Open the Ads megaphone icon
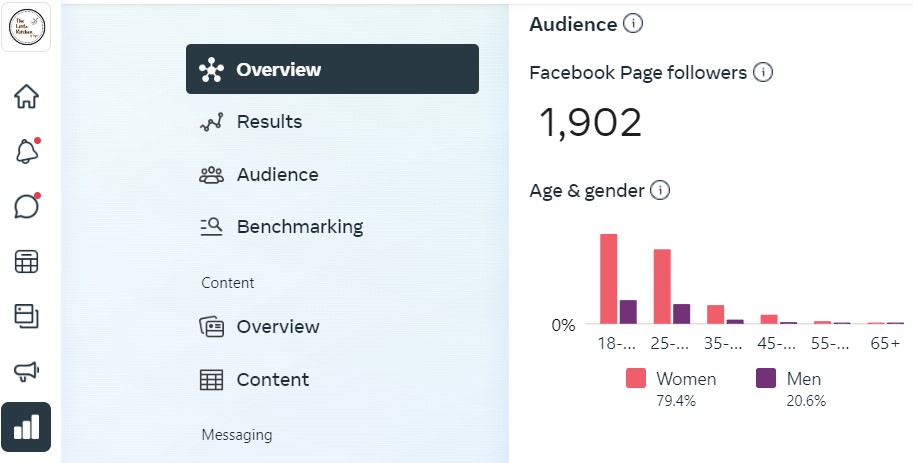Screen dimensions: 913x463 (x=27, y=372)
